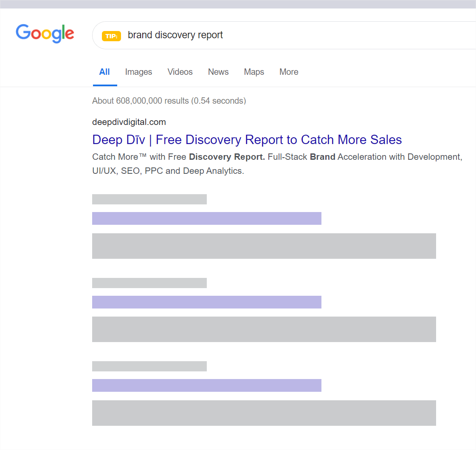476x450 pixels.
Task: Click the Google logo
Action: (x=45, y=33)
